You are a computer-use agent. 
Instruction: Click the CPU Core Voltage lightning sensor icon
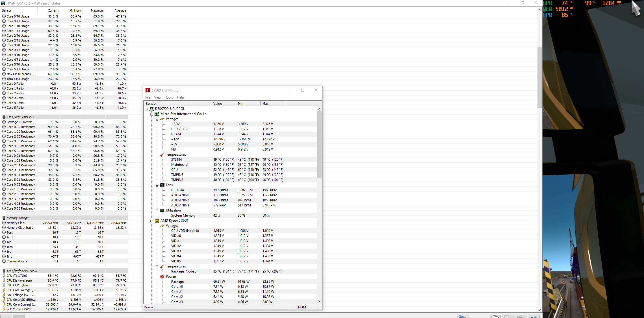click(x=4, y=290)
